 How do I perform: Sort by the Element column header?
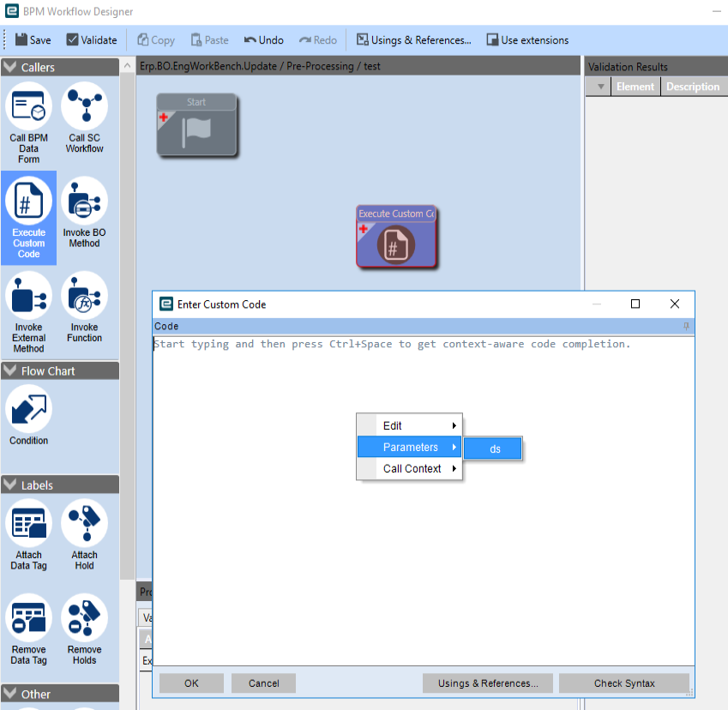pyautogui.click(x=635, y=87)
